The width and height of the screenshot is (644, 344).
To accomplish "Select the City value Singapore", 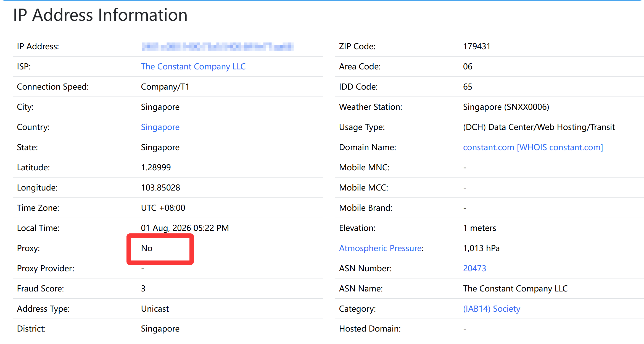I will [160, 107].
